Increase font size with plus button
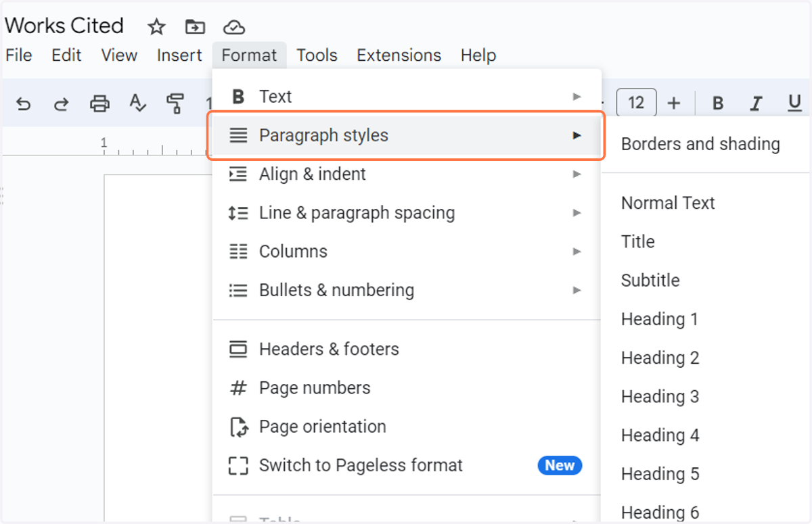812x524 pixels. tap(673, 103)
